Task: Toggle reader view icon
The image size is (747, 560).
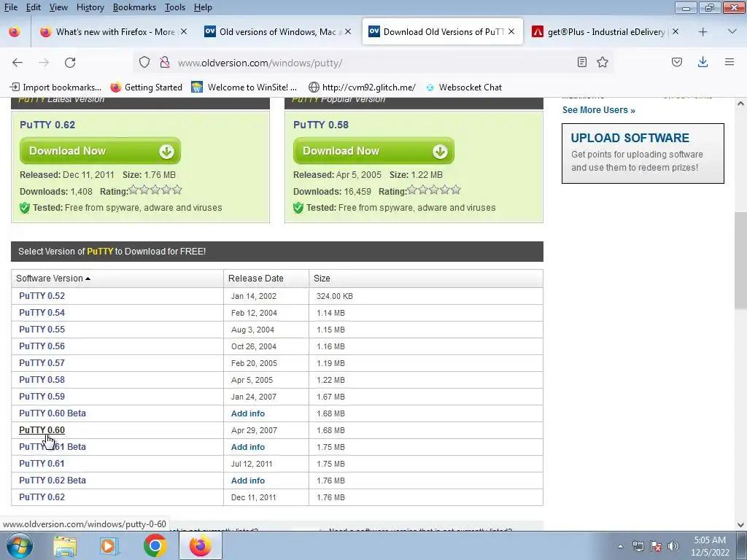Action: tap(581, 62)
